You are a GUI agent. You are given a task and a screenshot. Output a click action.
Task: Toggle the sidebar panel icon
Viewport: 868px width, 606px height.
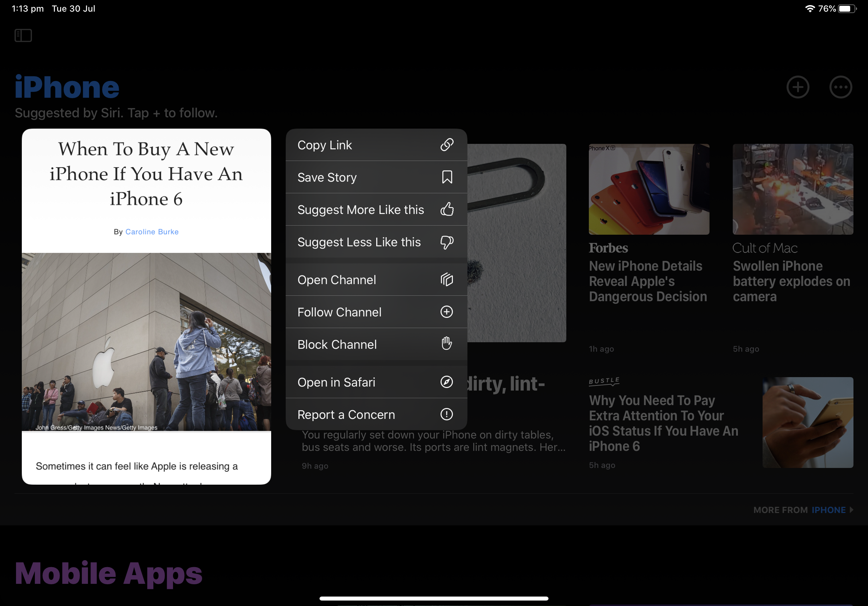[23, 36]
